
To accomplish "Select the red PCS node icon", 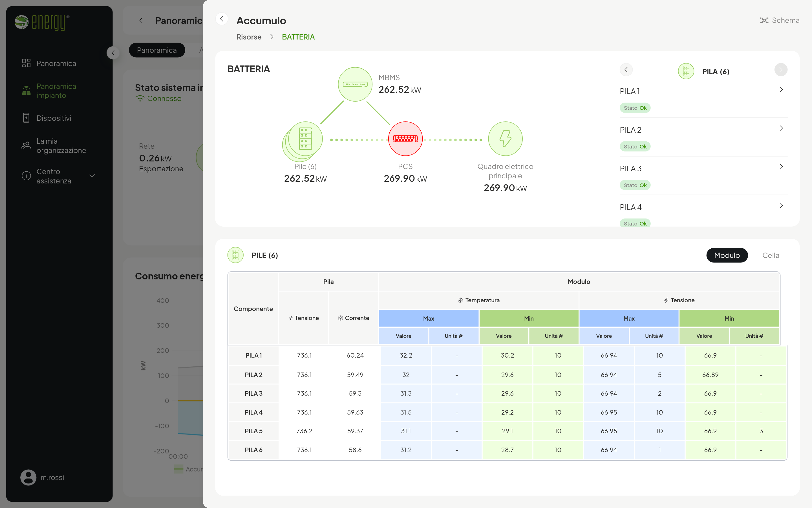I will point(405,138).
